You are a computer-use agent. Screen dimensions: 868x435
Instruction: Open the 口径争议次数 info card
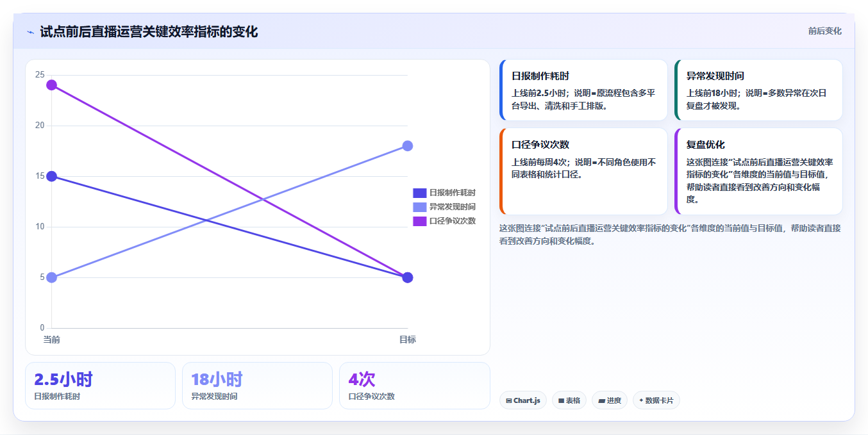(x=583, y=172)
